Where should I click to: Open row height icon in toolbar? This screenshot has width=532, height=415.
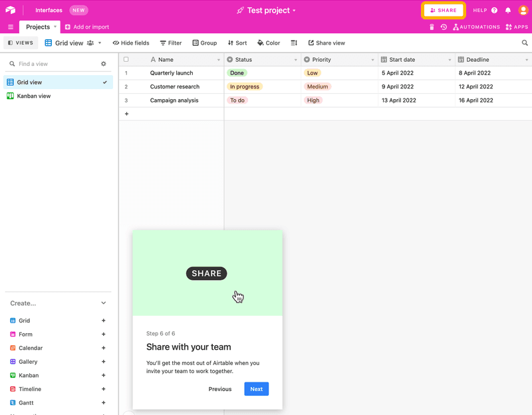point(294,43)
